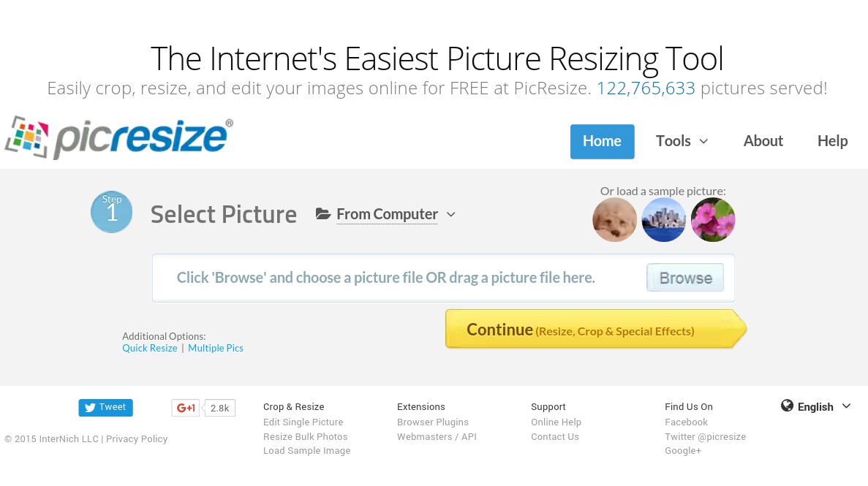Click the folder icon beside From Computer
This screenshot has height=486, width=868.
(323, 213)
